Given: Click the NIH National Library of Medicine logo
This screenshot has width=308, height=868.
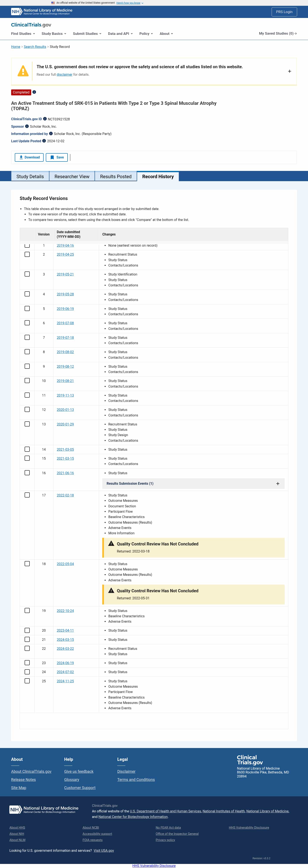Looking at the screenshot, I should 42,12.
